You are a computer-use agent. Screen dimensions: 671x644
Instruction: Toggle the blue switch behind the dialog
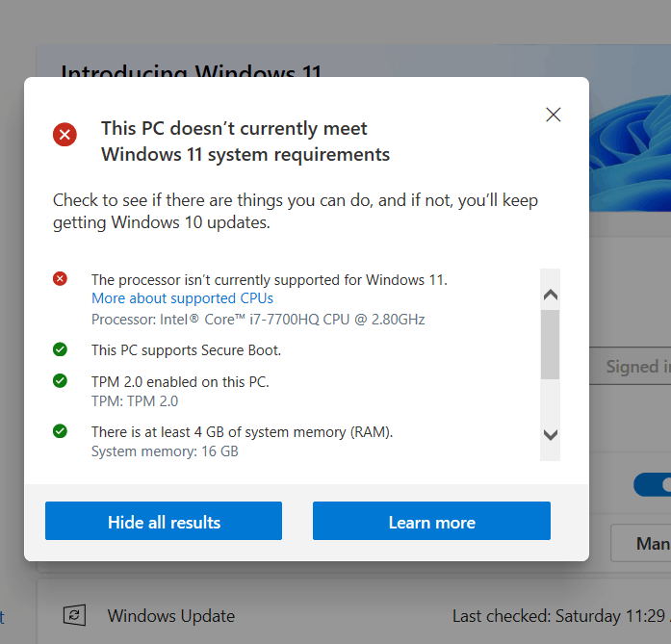653,484
